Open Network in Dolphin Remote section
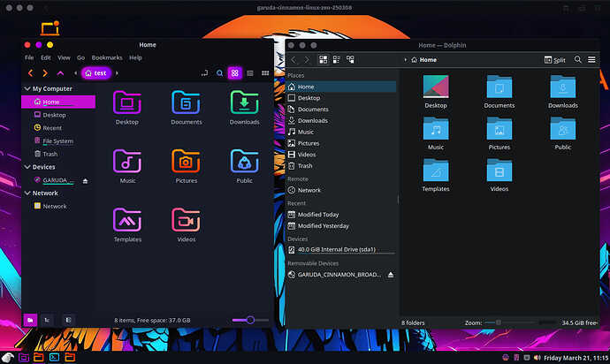The width and height of the screenshot is (610, 364). pyautogui.click(x=341, y=190)
